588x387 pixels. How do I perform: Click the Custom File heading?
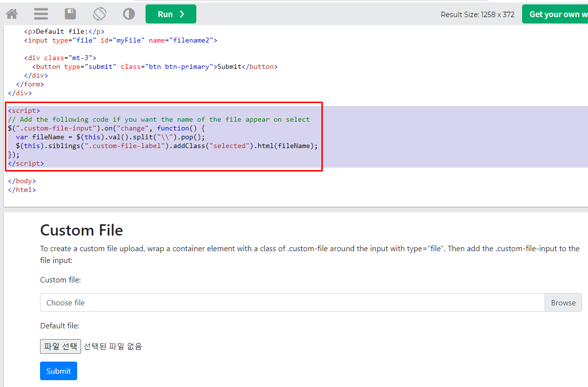point(82,230)
